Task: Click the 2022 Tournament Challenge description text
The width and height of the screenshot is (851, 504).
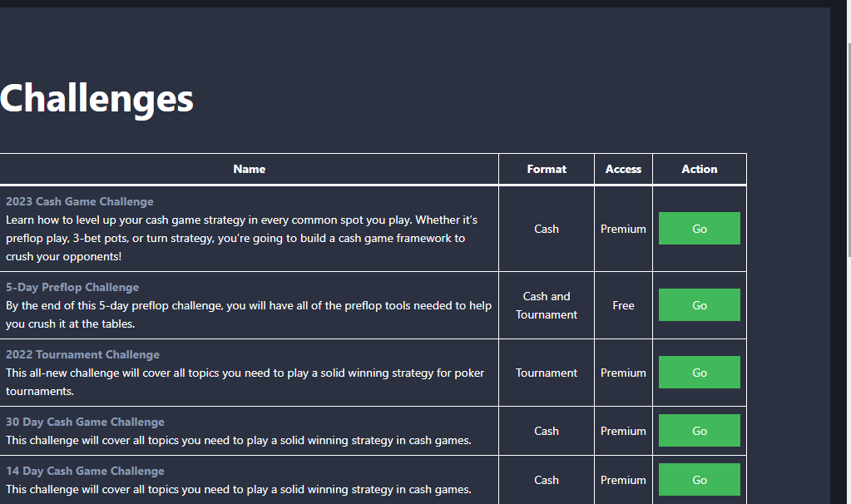Action: click(x=245, y=382)
